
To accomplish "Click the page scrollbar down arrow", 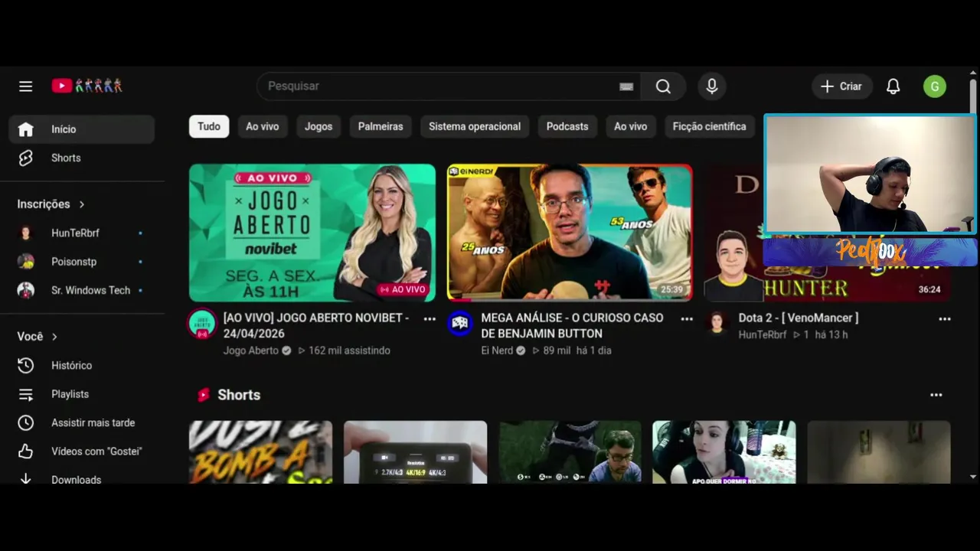I will pyautogui.click(x=973, y=477).
